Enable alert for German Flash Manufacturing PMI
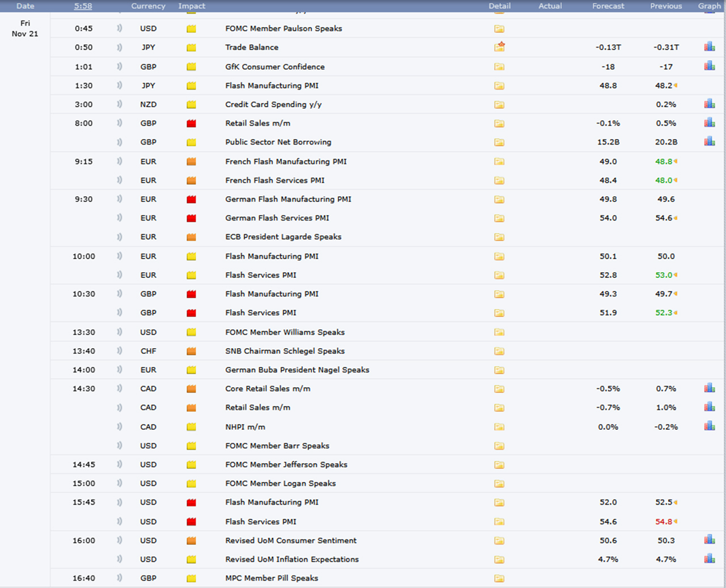The width and height of the screenshot is (726, 588). [x=119, y=199]
